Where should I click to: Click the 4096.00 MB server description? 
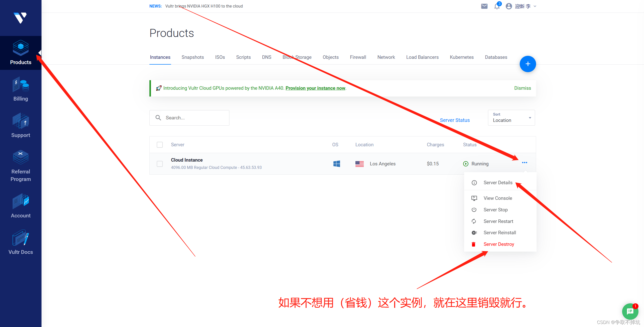[x=216, y=168]
